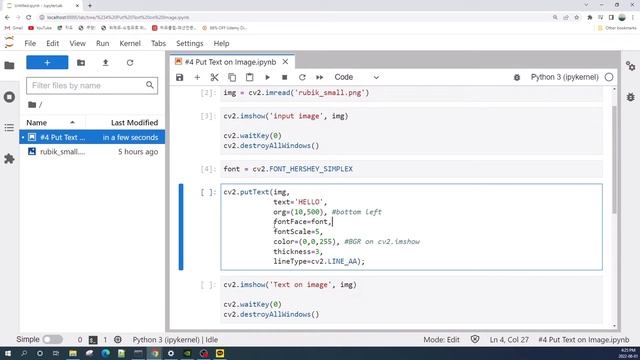Refresh the file list

[x=130, y=62]
